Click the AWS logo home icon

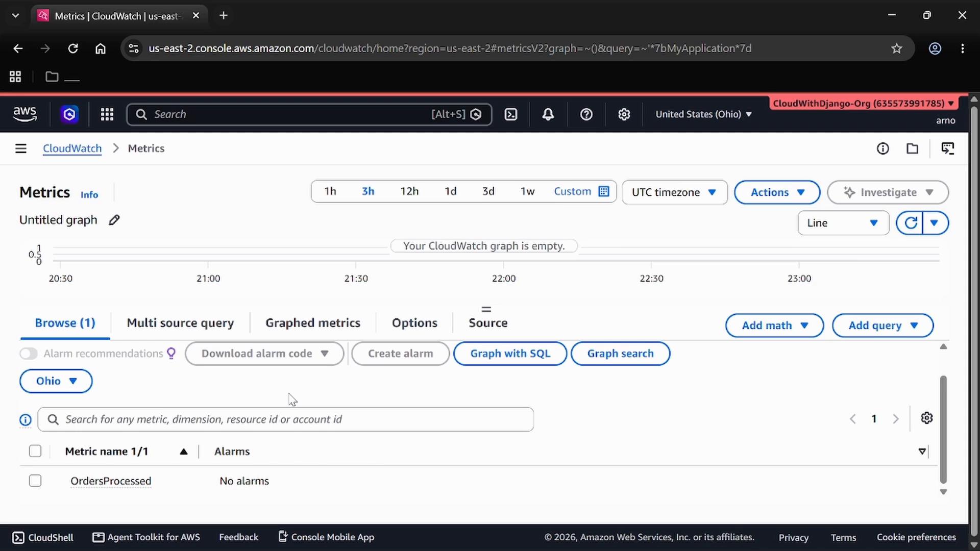coord(24,114)
